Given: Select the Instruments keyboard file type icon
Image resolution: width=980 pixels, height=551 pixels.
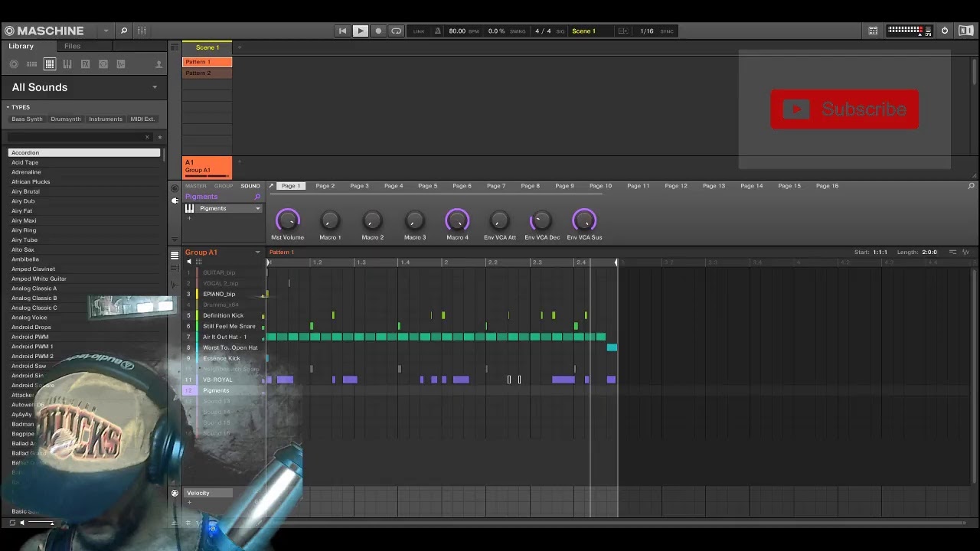Looking at the screenshot, I should [67, 64].
